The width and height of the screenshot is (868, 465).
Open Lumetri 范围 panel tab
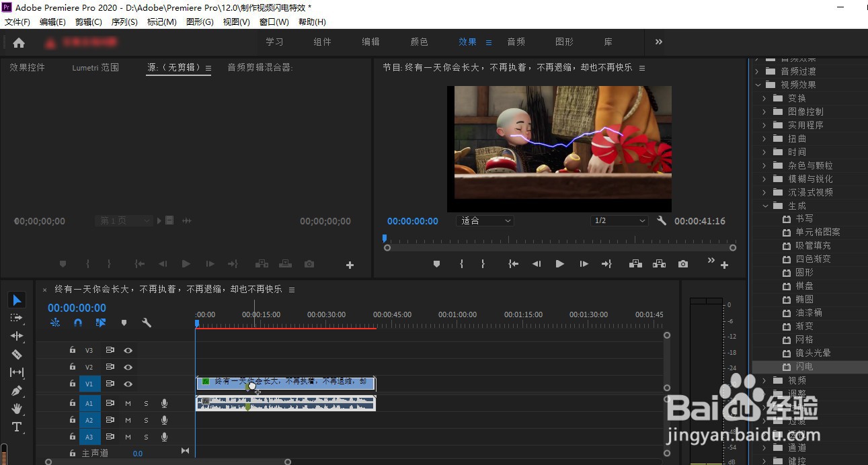click(95, 67)
